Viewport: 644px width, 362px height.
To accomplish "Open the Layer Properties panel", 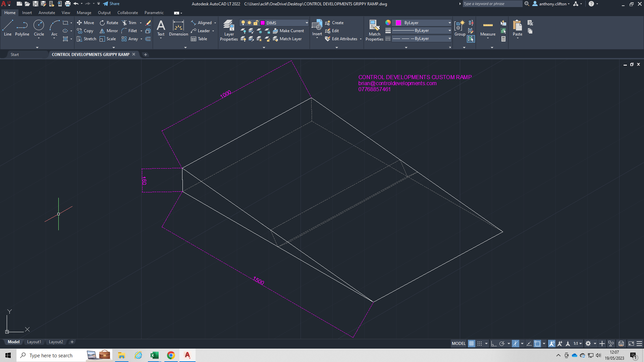I will pyautogui.click(x=229, y=31).
